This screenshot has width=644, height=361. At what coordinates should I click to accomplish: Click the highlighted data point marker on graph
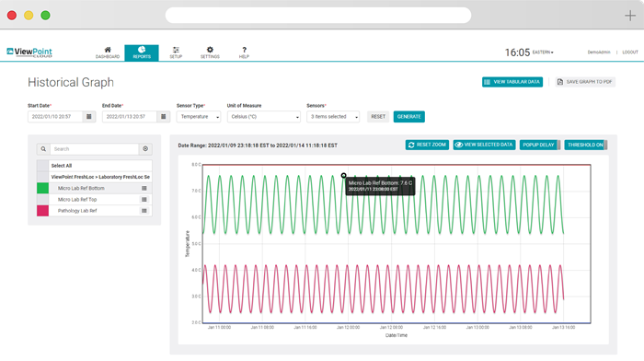click(344, 176)
